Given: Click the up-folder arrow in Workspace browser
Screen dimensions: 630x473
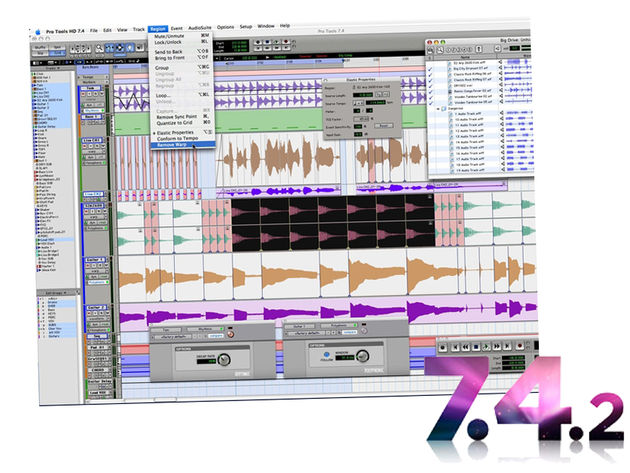Looking at the screenshot, I should (479, 49).
